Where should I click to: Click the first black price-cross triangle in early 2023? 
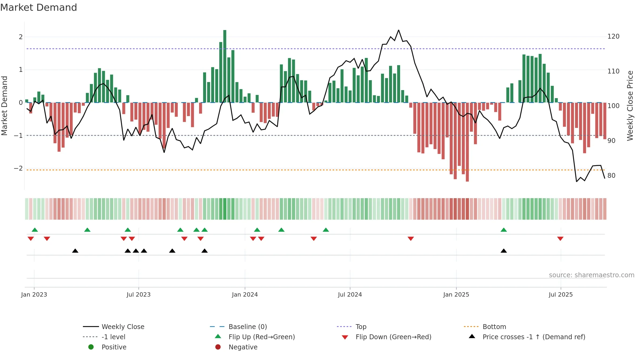pyautogui.click(x=75, y=251)
